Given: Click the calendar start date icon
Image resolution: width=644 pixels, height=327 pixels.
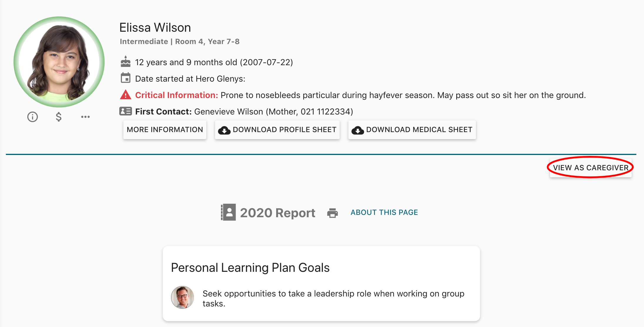Looking at the screenshot, I should [125, 78].
